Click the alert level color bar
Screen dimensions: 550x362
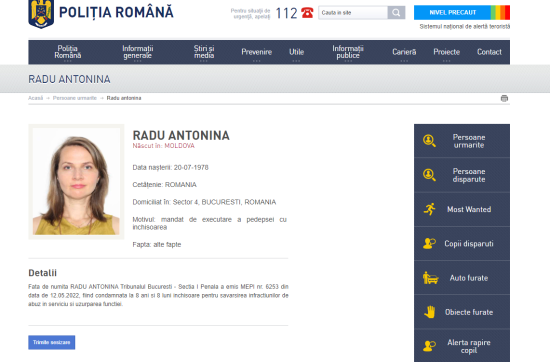(500, 13)
